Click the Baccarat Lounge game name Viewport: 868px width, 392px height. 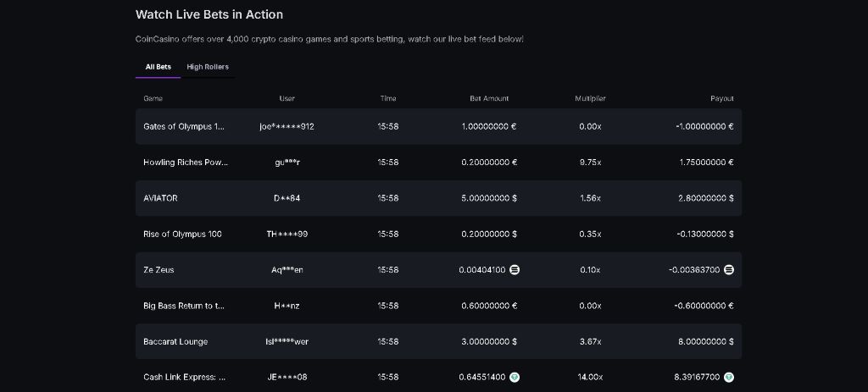[x=175, y=342]
